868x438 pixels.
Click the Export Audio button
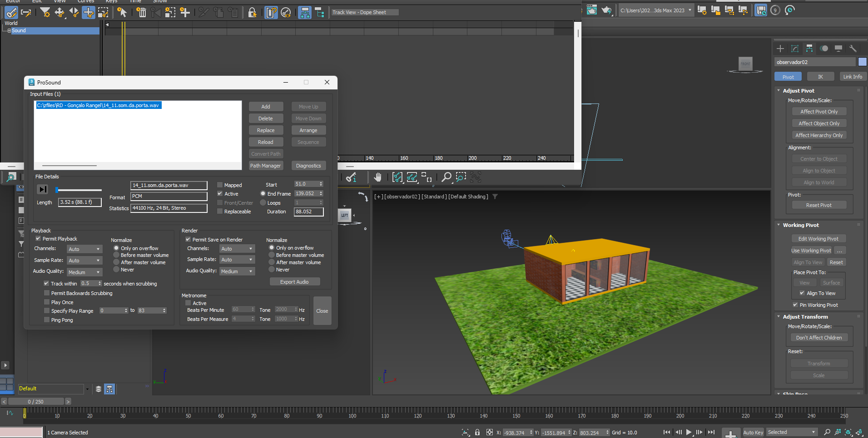[x=294, y=282]
